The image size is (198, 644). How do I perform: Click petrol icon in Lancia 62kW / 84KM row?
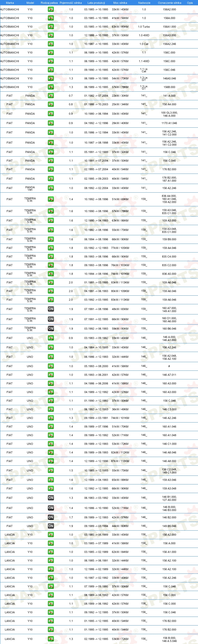click(x=51, y=552)
